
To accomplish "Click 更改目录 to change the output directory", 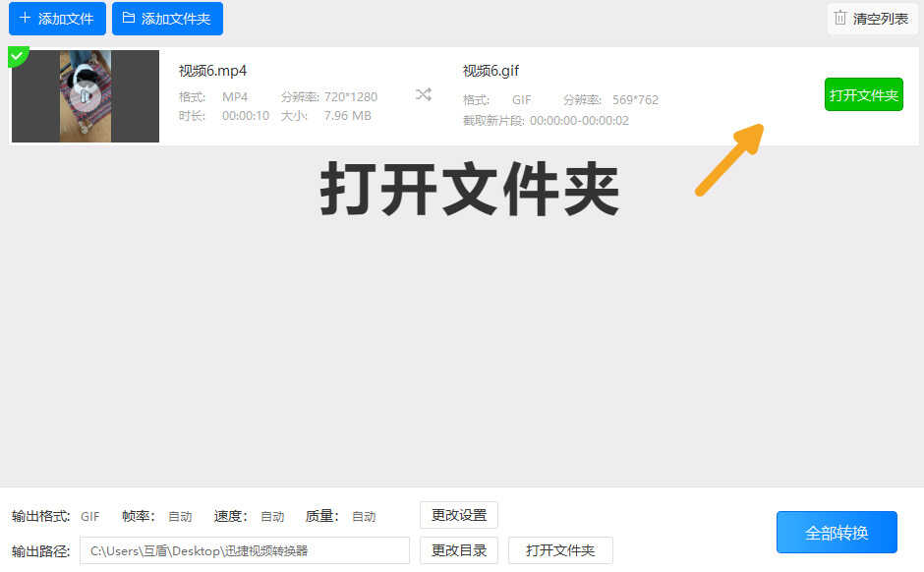I will (459, 550).
